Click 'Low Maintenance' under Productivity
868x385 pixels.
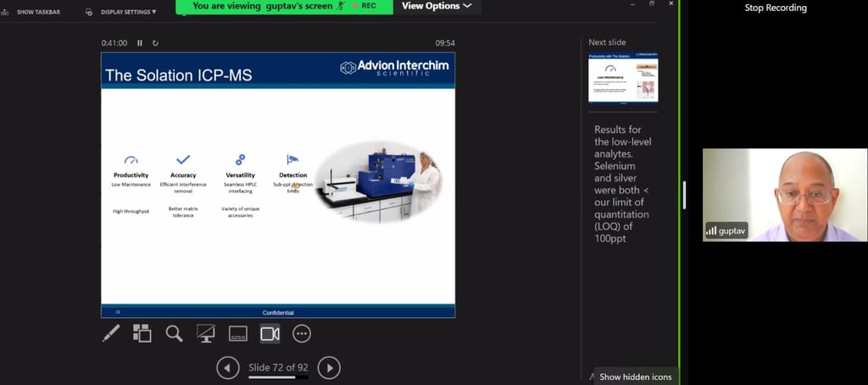(x=131, y=185)
